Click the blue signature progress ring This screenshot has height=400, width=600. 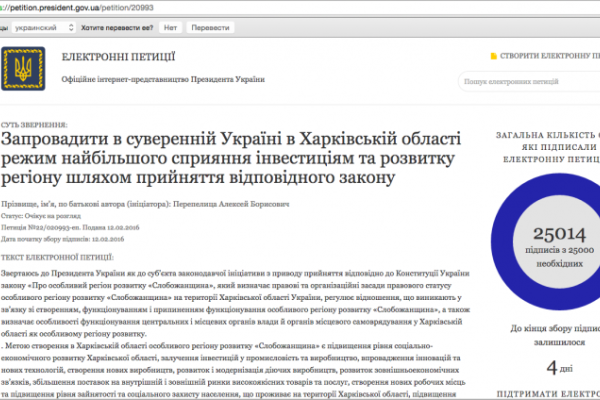(502, 241)
